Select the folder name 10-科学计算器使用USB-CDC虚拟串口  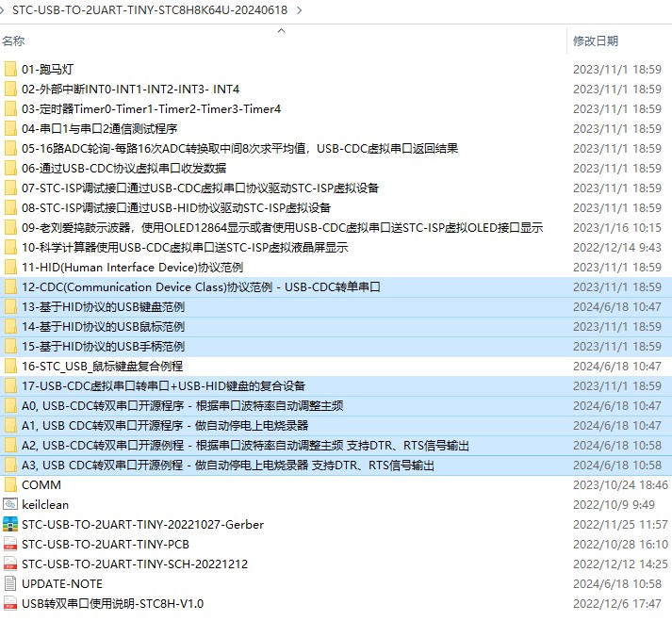[185, 247]
